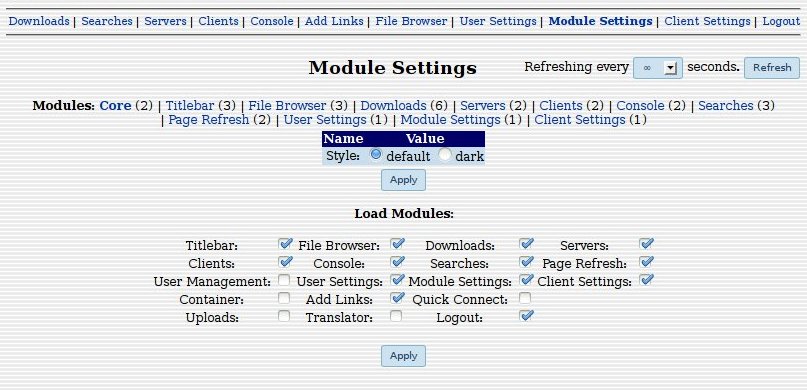Open Searches module in Modules list
The height and width of the screenshot is (390, 807).
tap(726, 105)
